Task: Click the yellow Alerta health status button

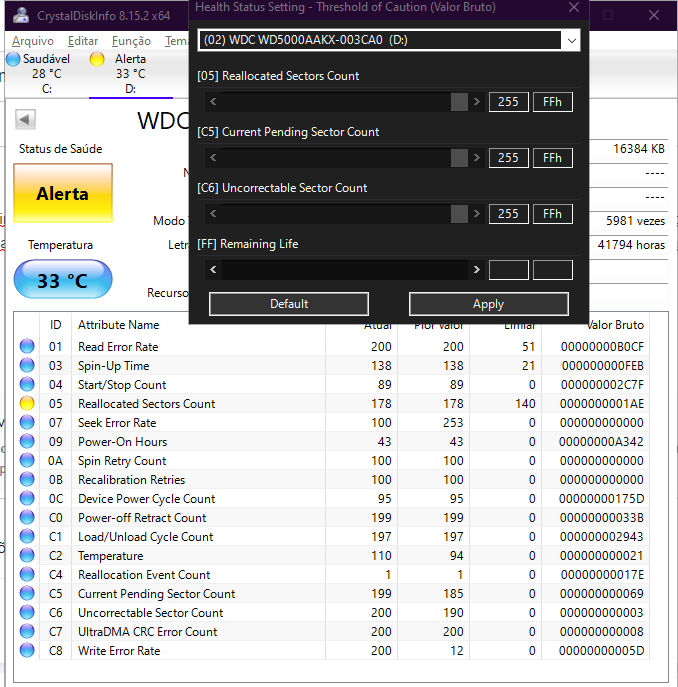Action: [63, 193]
